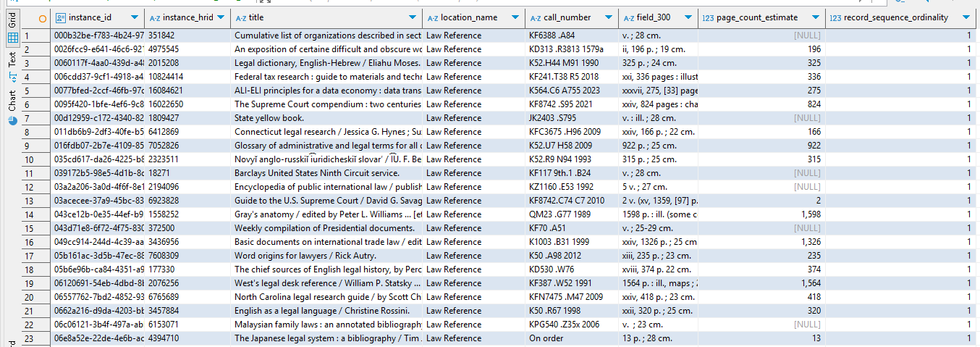Open the title column filter arrow

tap(413, 17)
